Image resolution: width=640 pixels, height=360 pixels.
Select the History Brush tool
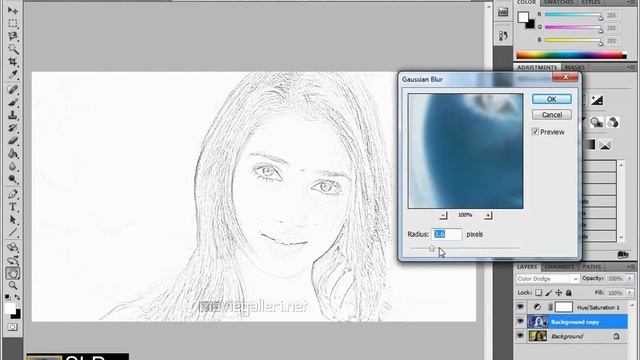click(13, 128)
